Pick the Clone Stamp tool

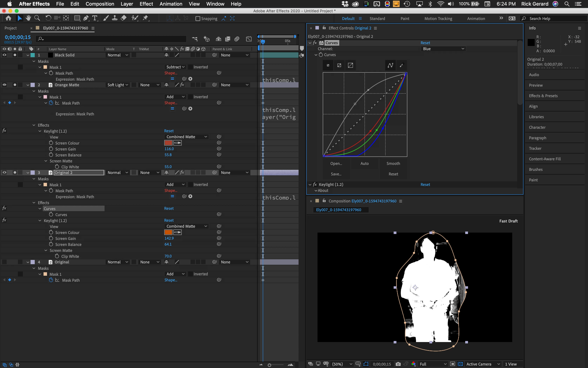click(115, 18)
